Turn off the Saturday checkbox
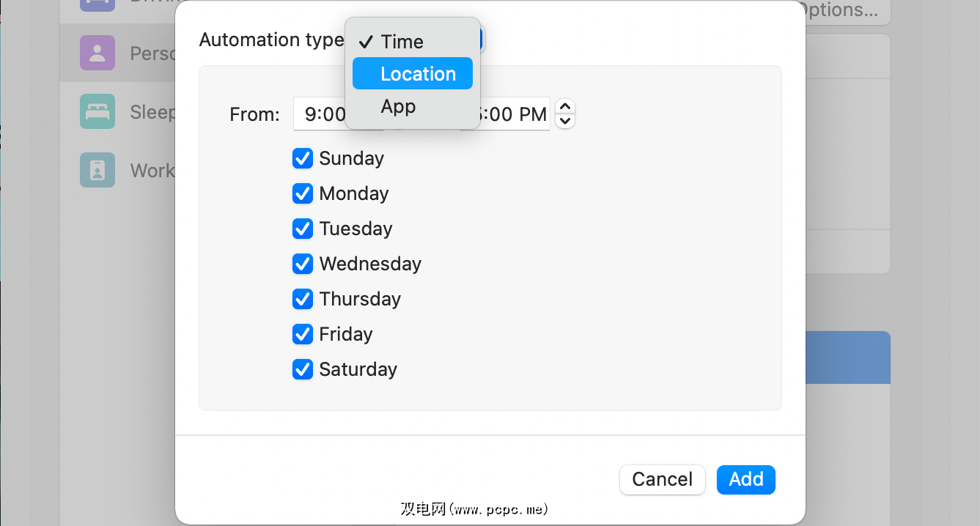 (x=303, y=369)
